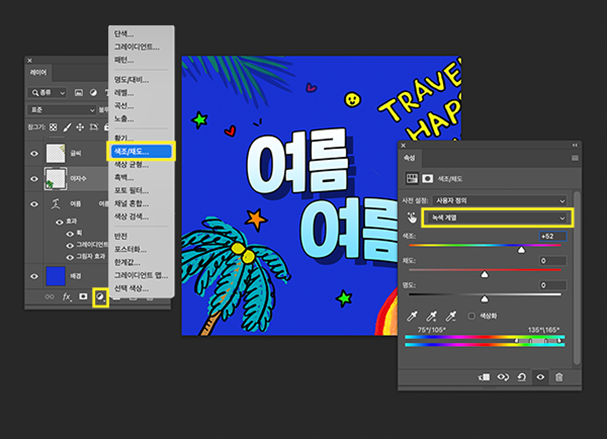Switch to the 속성 panel tab
This screenshot has width=607, height=439.
pos(410,158)
